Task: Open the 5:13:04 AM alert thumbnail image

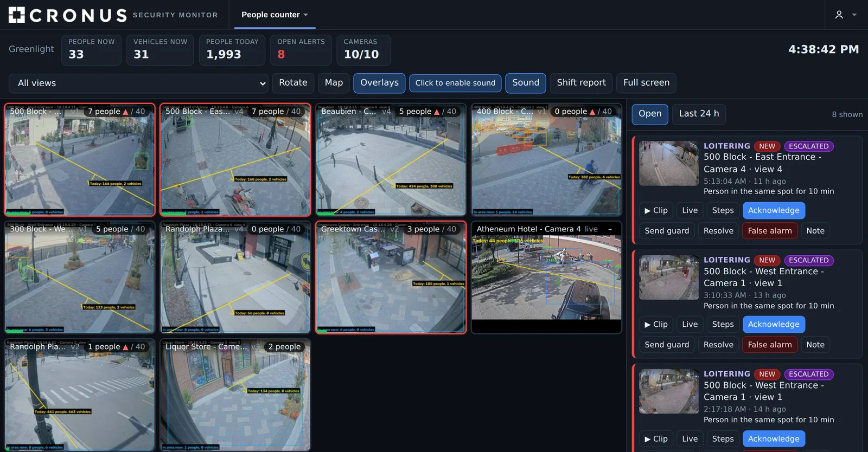Action: 668,164
